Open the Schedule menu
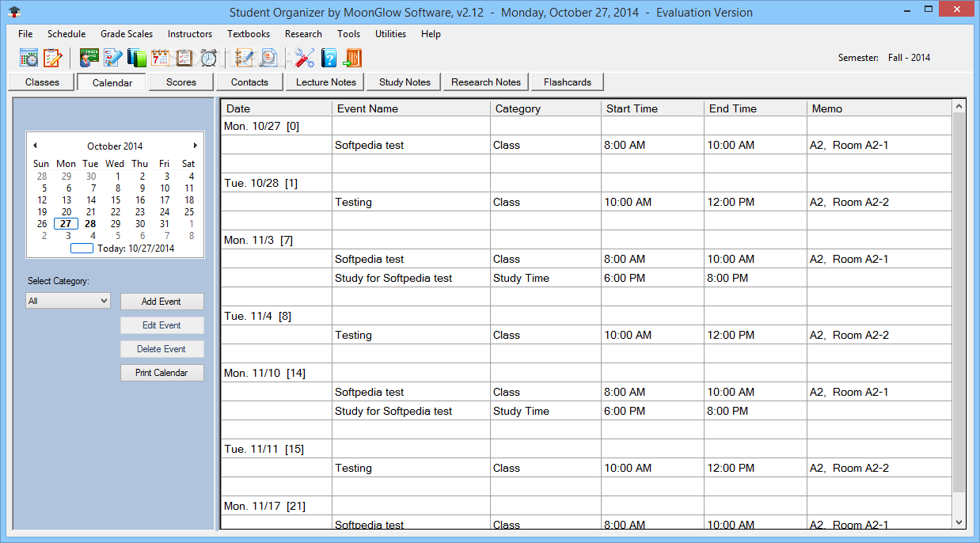980x543 pixels. [66, 34]
